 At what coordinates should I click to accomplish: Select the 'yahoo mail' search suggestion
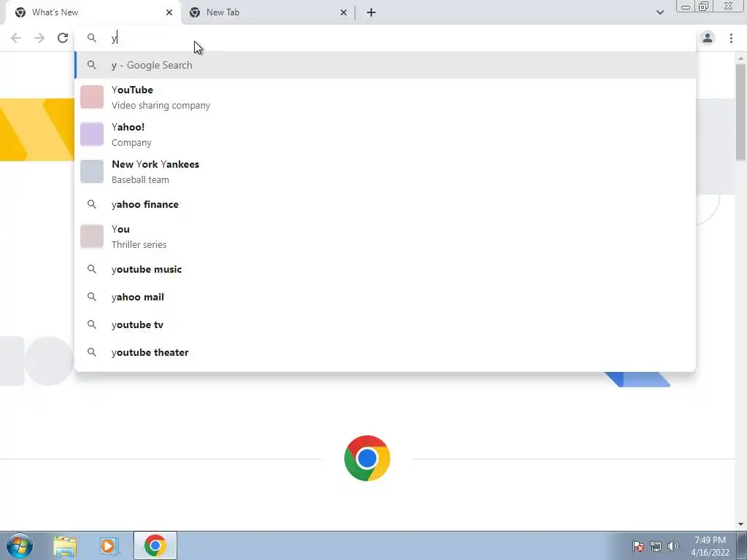tap(385, 297)
